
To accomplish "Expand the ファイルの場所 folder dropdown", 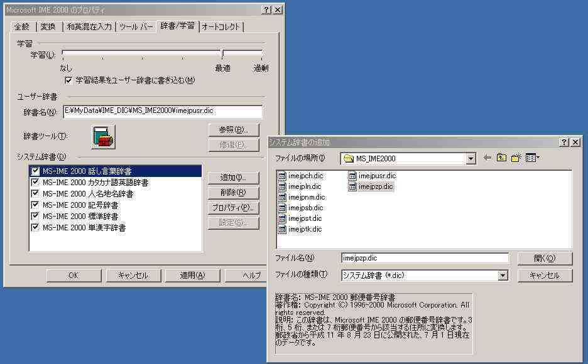I will pyautogui.click(x=471, y=159).
